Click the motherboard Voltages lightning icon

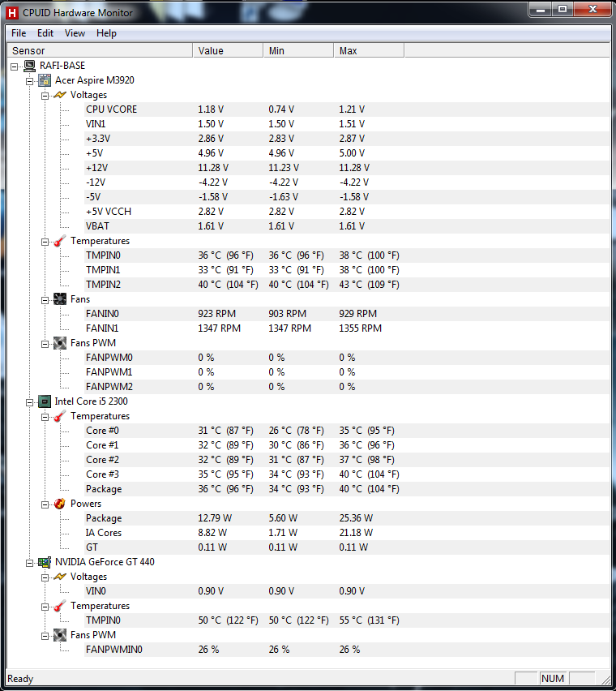(60, 95)
